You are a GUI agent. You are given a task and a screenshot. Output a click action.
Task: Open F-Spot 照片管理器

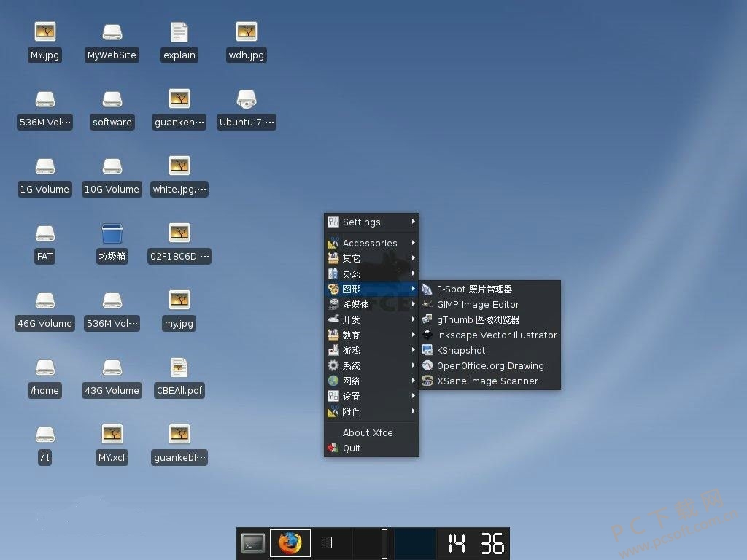pyautogui.click(x=473, y=289)
